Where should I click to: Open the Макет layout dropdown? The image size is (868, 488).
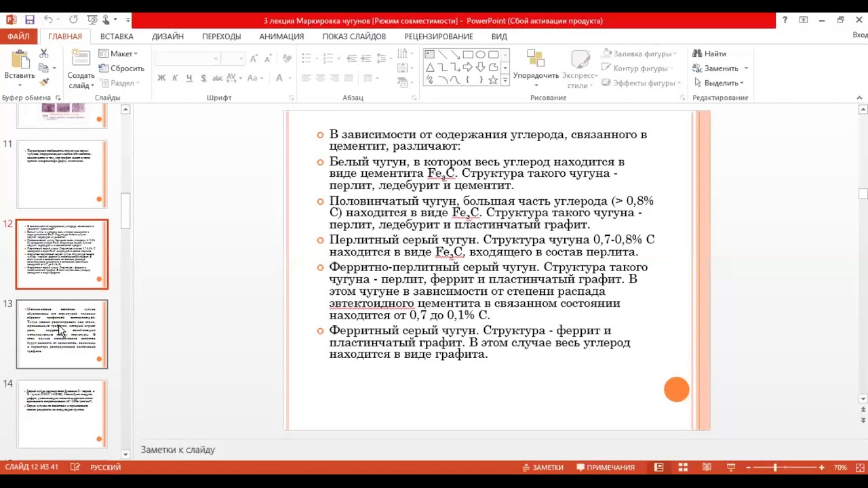[119, 54]
